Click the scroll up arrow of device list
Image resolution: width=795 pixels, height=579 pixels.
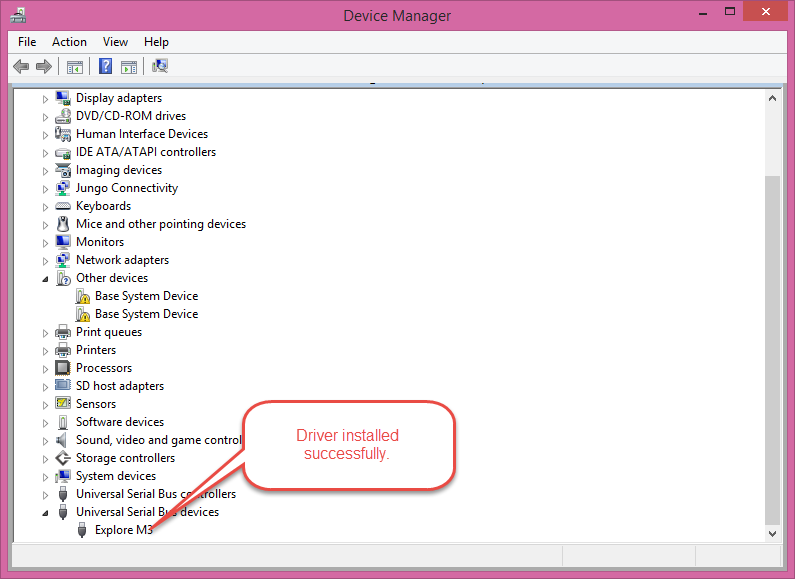(772, 98)
